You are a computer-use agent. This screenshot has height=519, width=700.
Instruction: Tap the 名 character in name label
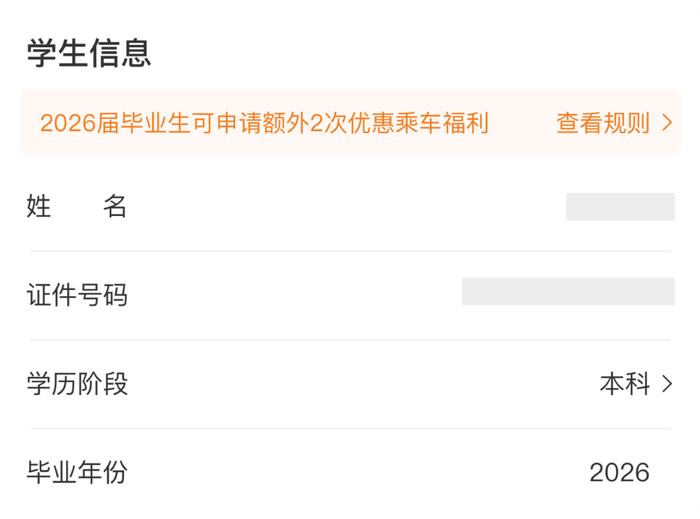click(115, 207)
